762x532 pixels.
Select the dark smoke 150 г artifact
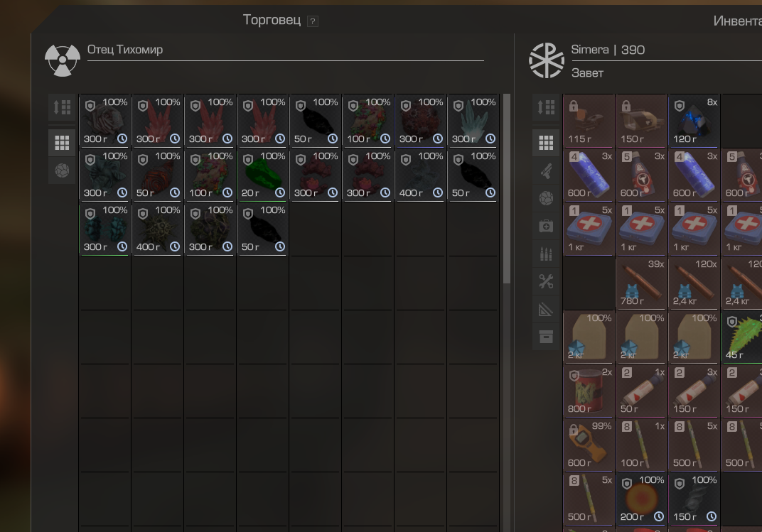click(x=694, y=498)
